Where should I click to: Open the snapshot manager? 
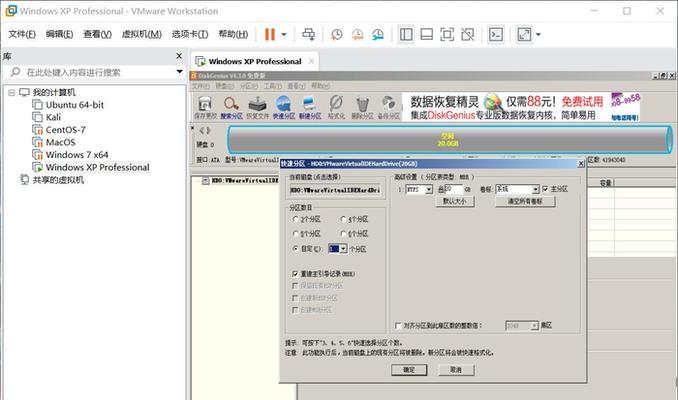click(x=378, y=35)
